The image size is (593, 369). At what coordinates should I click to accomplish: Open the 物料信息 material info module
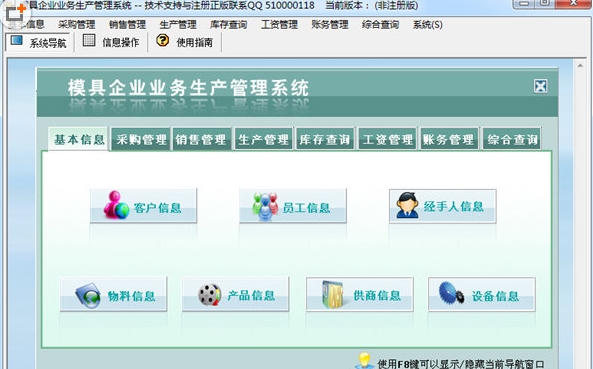point(113,294)
